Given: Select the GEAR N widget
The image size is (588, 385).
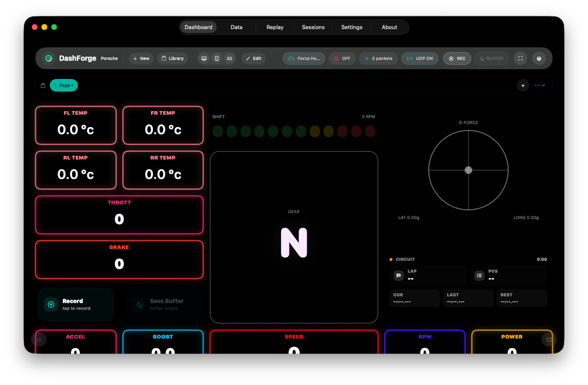Looking at the screenshot, I should [294, 237].
